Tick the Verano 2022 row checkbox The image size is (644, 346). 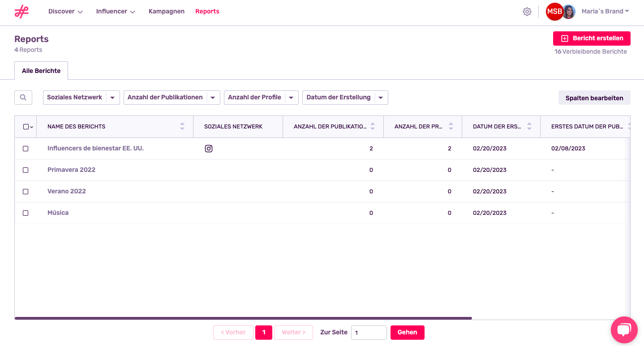pos(26,192)
